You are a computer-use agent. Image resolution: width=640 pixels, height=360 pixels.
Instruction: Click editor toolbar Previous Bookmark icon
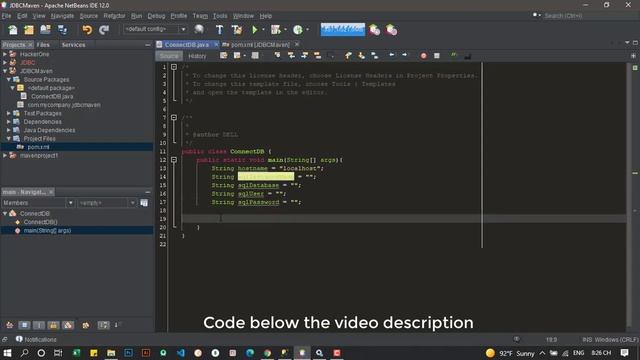click(348, 56)
